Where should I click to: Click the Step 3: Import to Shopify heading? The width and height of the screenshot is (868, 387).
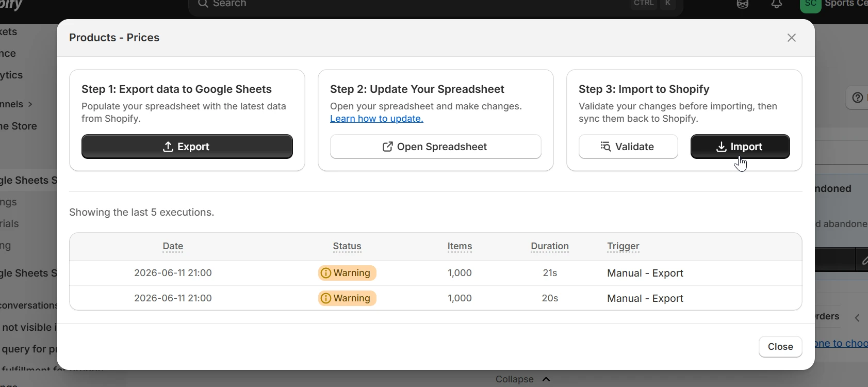[x=644, y=89]
